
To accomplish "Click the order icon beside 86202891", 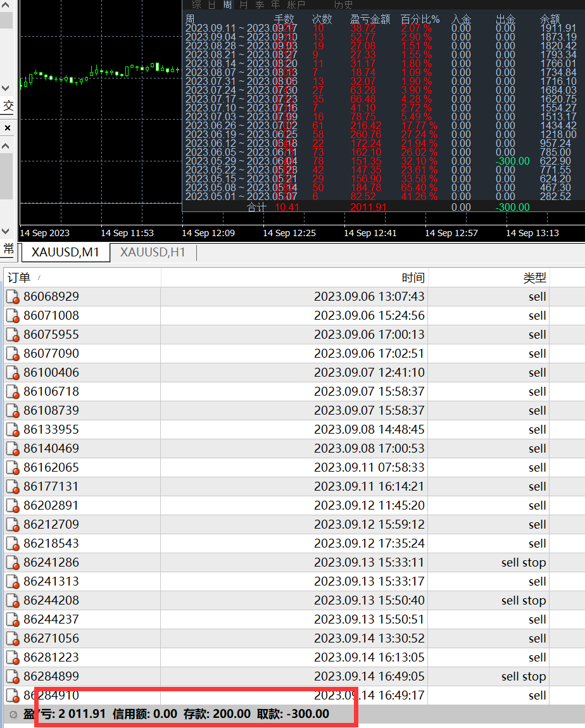I will coord(13,506).
